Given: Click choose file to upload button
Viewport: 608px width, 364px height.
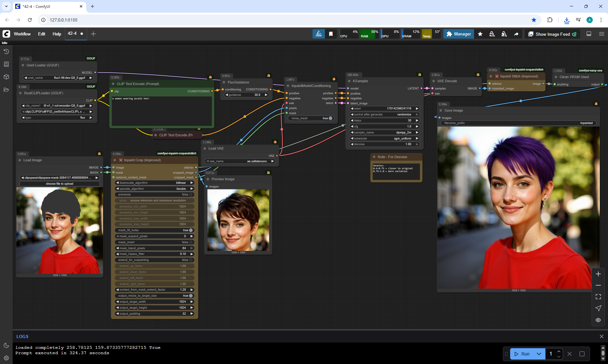Looking at the screenshot, I should 60,184.
